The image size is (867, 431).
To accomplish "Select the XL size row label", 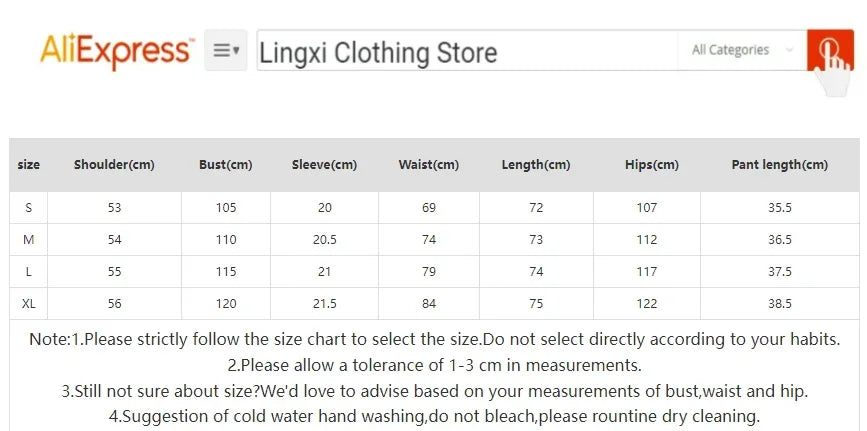I will [x=29, y=304].
